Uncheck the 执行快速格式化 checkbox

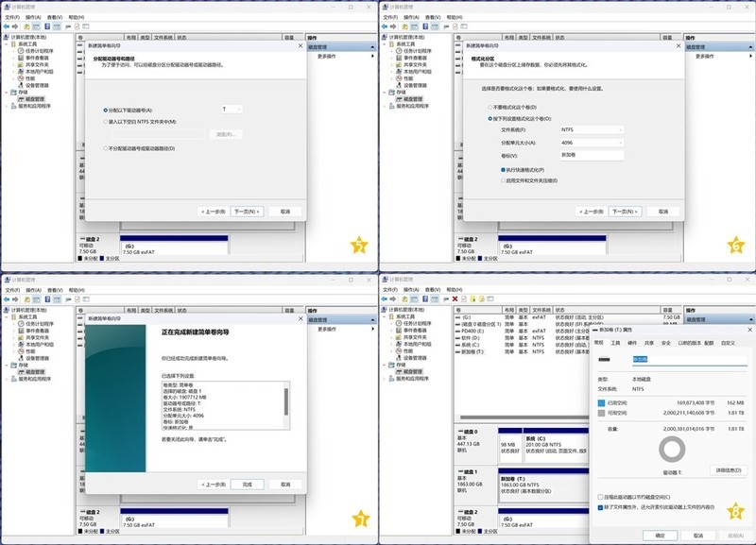pyautogui.click(x=504, y=169)
